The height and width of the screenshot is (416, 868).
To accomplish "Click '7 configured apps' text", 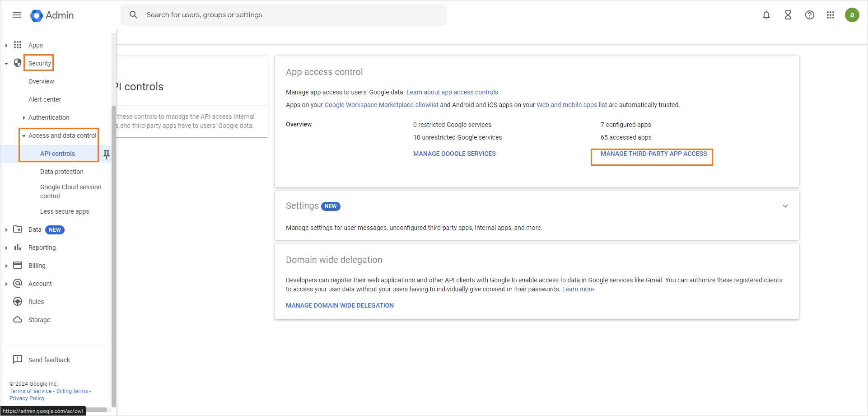I will (x=626, y=125).
